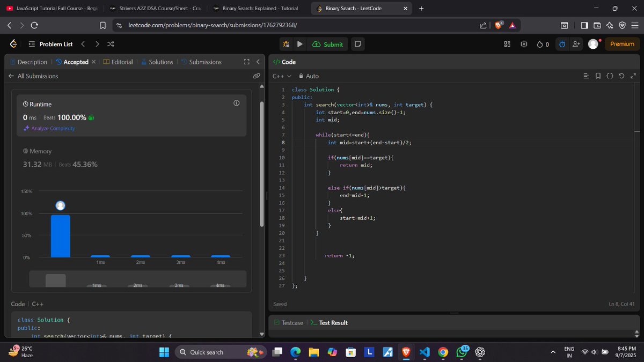
Task: Open the Brave browser from the taskbar
Action: [406, 352]
